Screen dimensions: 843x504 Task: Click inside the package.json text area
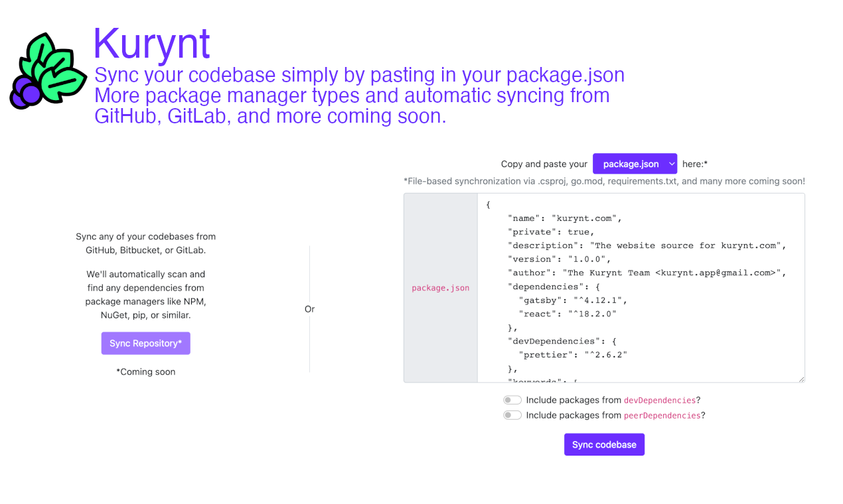(x=641, y=288)
